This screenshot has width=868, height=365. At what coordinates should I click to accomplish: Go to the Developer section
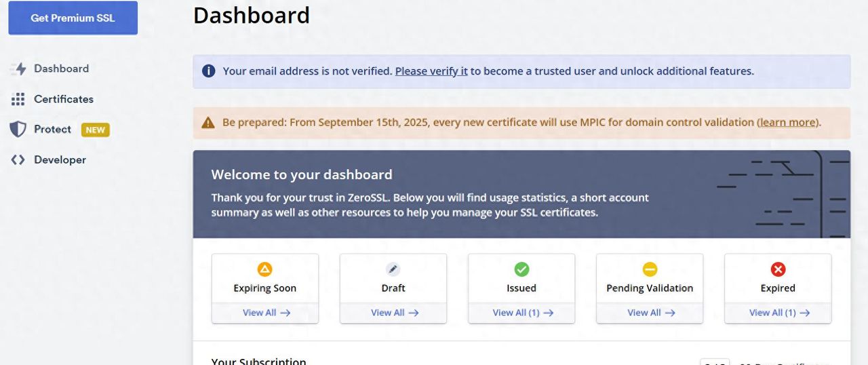(60, 160)
